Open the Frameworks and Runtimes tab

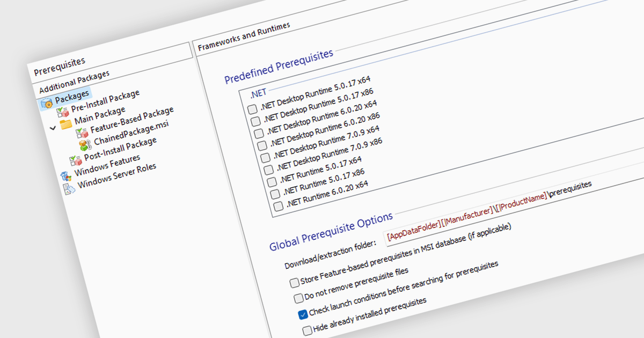pos(244,36)
